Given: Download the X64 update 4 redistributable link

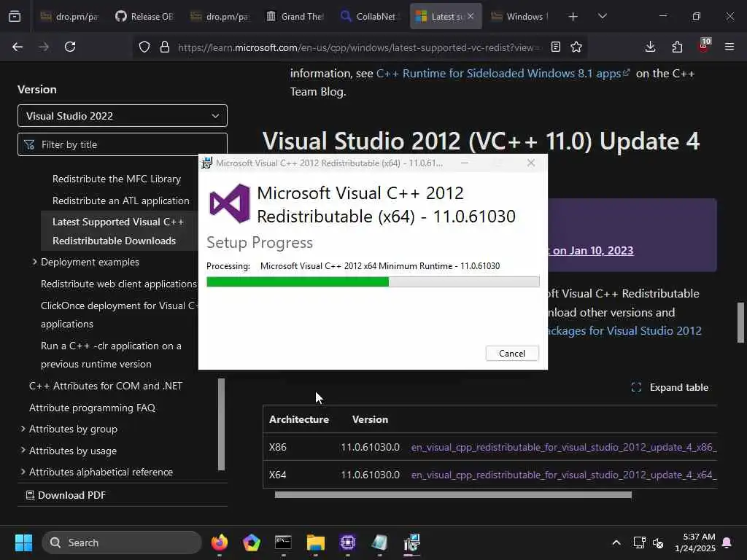Looking at the screenshot, I should pyautogui.click(x=564, y=475).
